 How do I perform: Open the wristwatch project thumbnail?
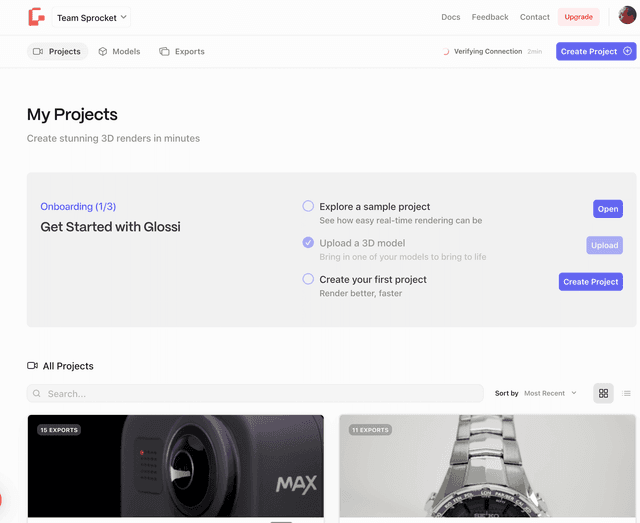coord(487,466)
